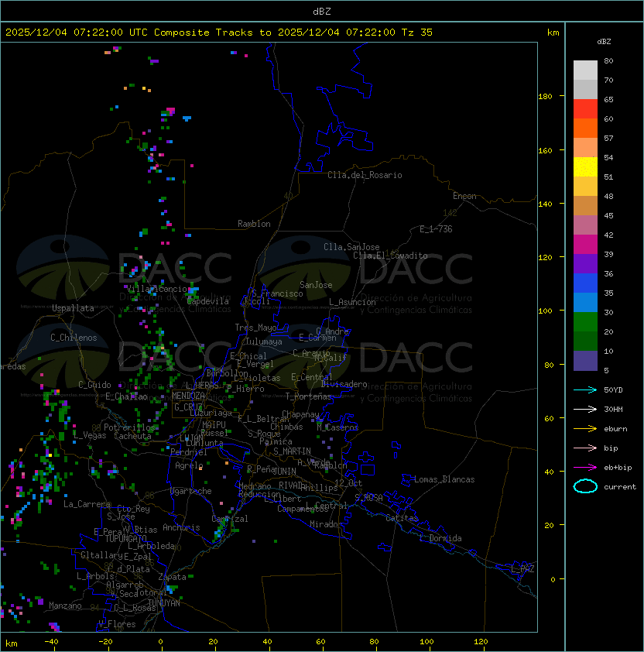Click the TUNUYAN label on map
Viewport: 644px width, 652px height.
(x=163, y=602)
